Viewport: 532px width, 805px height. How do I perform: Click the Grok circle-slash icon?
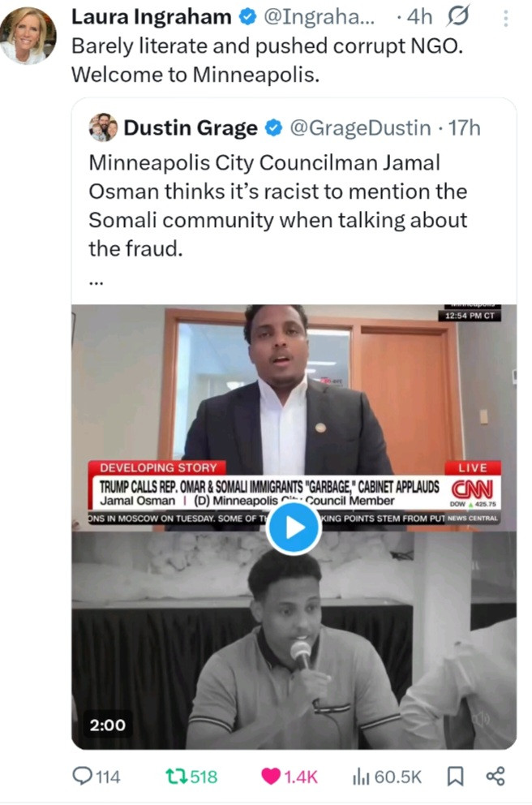point(457,17)
